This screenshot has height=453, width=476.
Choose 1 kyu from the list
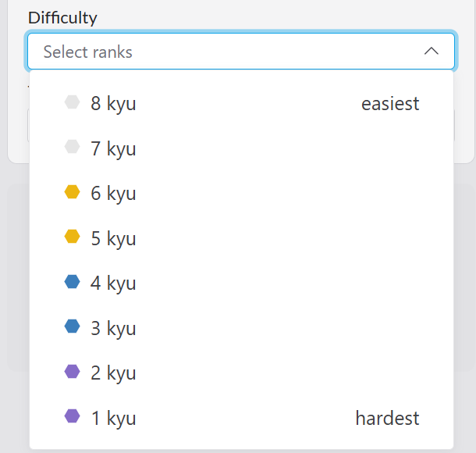113,419
